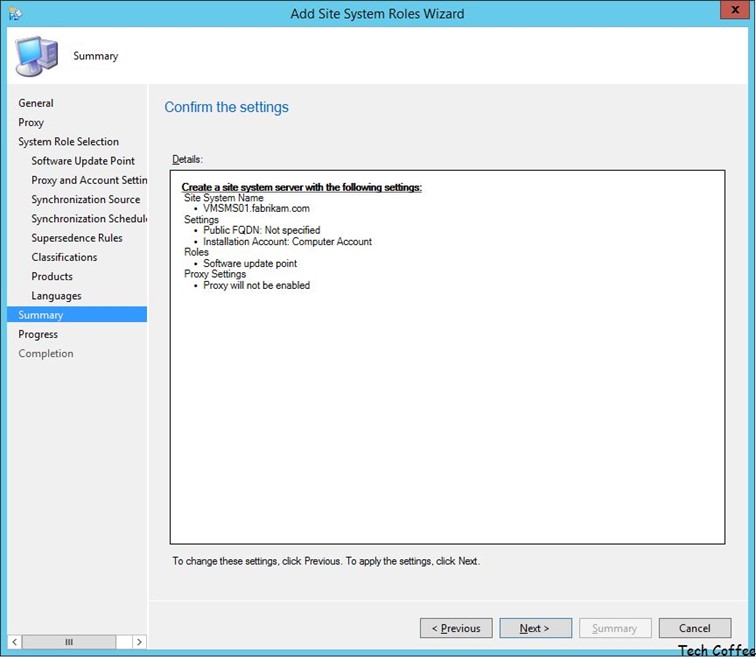The image size is (756, 660).
Task: Click the 'Proxy Settings' label in details
Action: tap(215, 274)
